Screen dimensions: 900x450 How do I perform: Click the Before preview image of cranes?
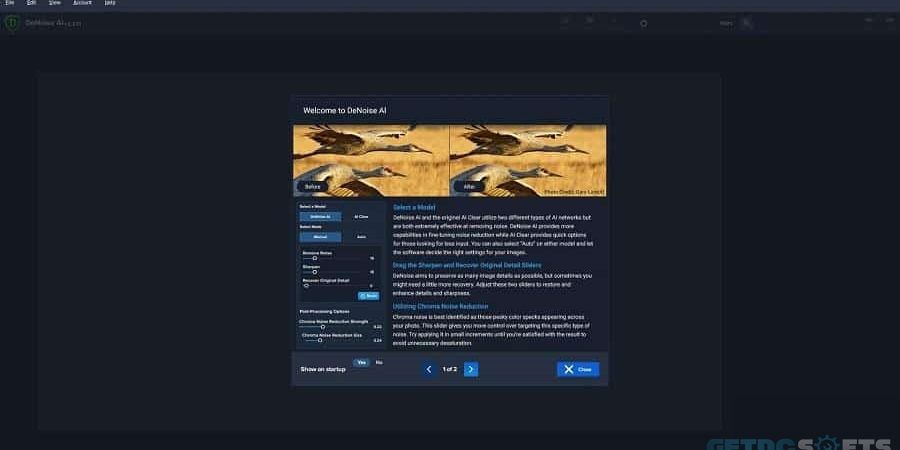coord(371,161)
